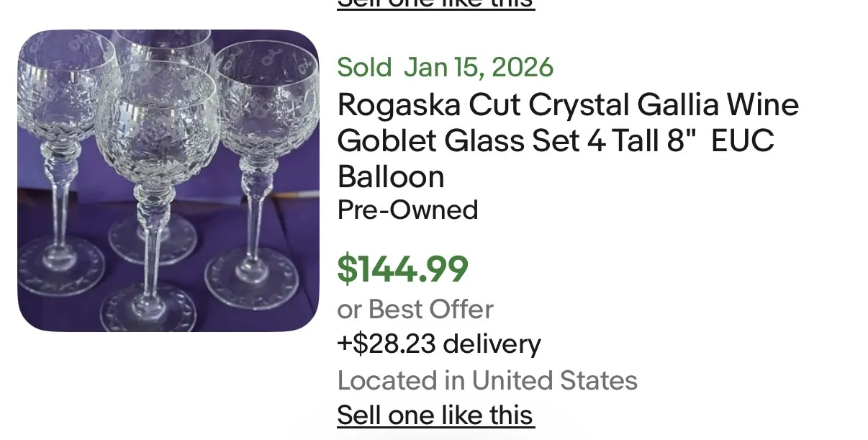Click the bottom "Sell one like this" link
Image resolution: width=868 pixels, height=440 pixels.
[435, 416]
